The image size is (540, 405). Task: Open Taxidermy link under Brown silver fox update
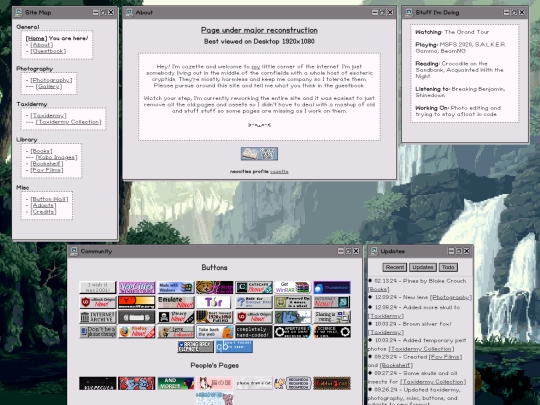386,332
